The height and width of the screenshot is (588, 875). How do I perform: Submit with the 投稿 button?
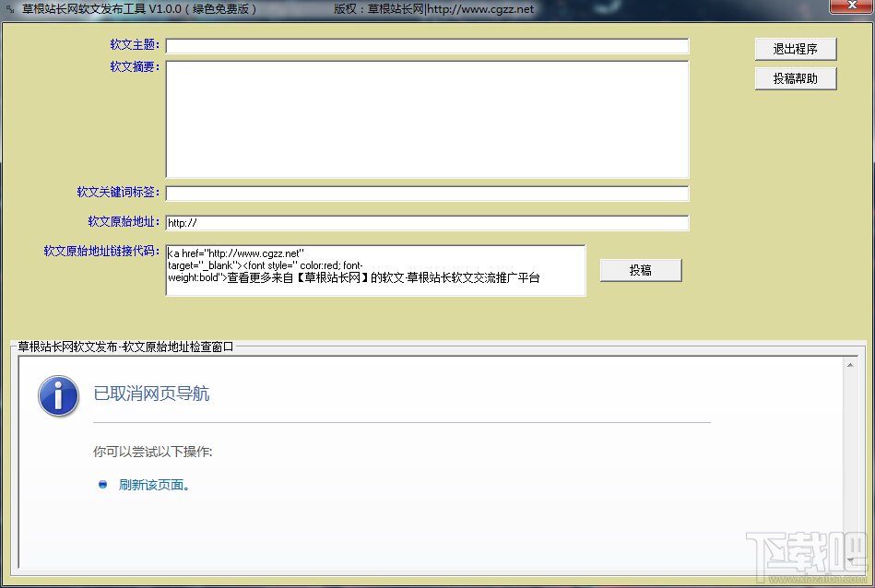pos(641,271)
